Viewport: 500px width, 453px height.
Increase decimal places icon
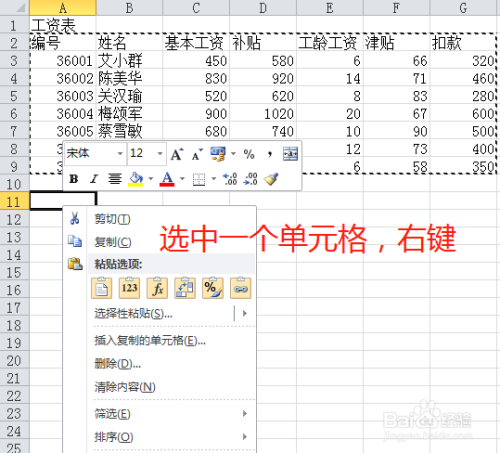[x=230, y=179]
